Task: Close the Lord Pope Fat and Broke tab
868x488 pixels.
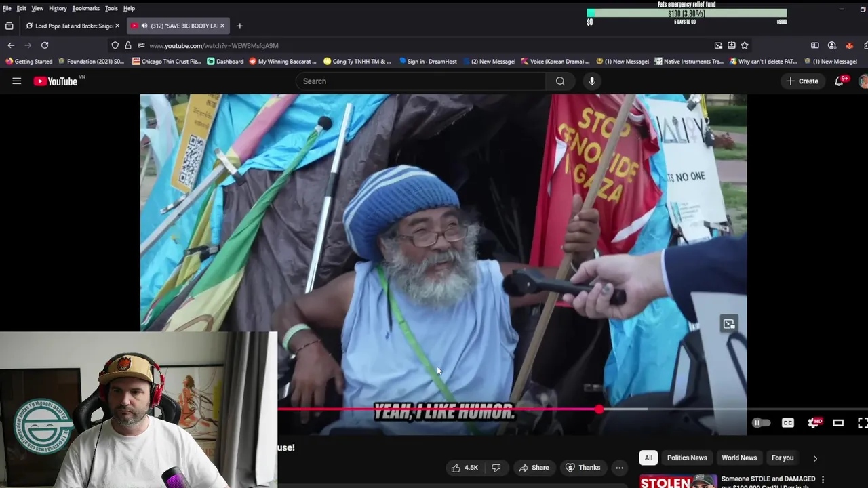Action: (x=117, y=26)
